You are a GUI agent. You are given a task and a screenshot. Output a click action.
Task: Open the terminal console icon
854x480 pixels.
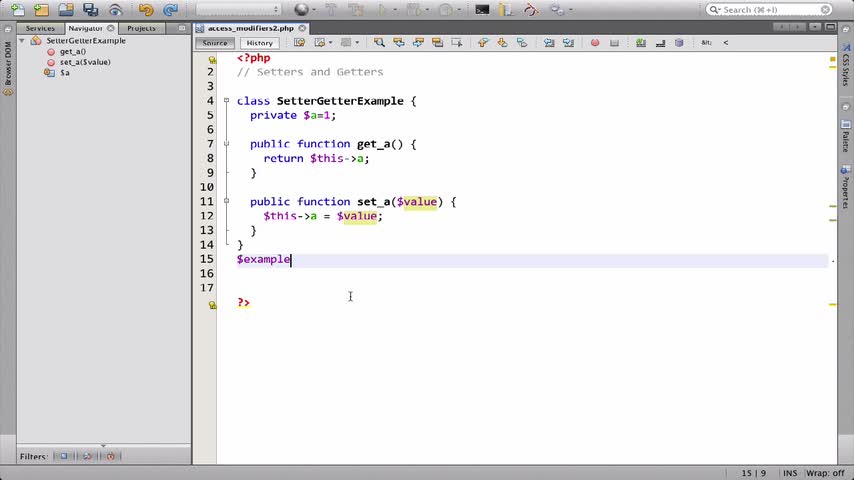pos(482,10)
